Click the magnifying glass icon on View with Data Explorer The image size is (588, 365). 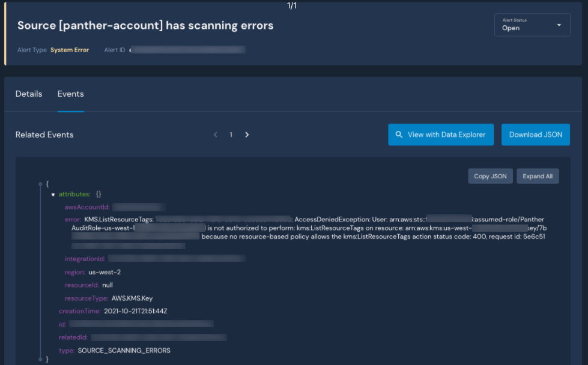click(x=399, y=134)
